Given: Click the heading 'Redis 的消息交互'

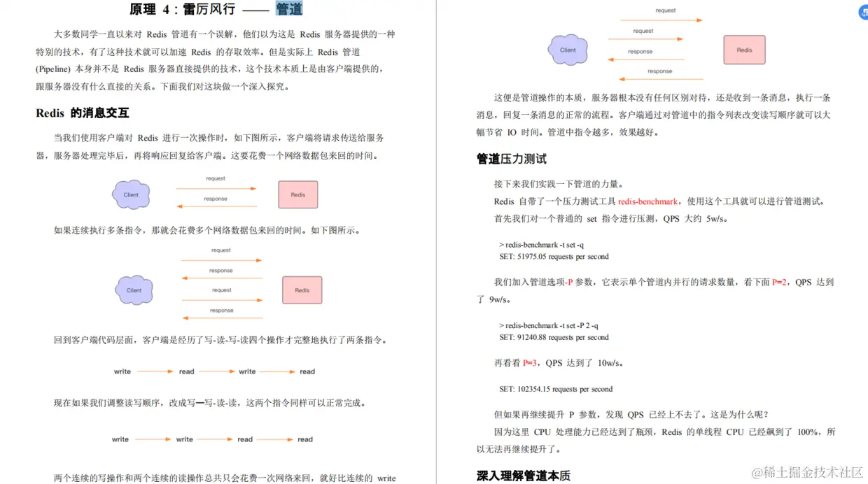Looking at the screenshot, I should [83, 113].
